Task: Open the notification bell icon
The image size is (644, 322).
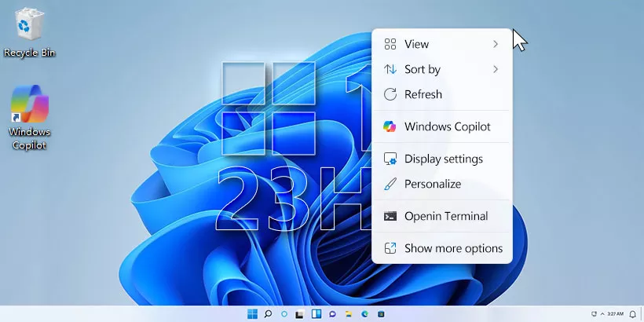Action: pos(632,314)
